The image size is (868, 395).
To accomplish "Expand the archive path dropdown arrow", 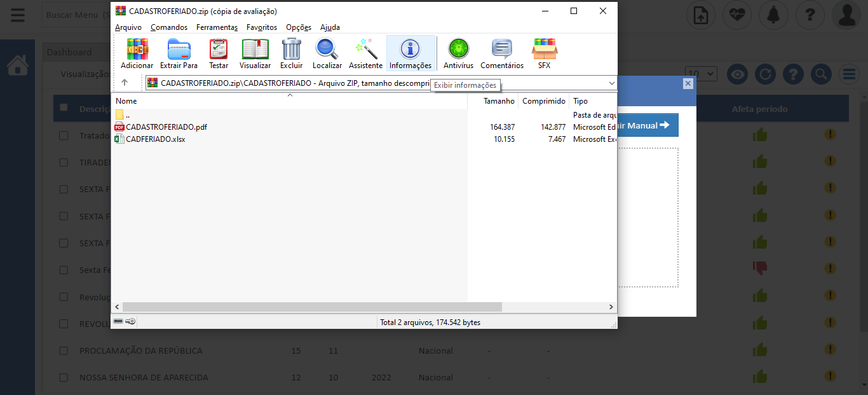I will click(611, 83).
